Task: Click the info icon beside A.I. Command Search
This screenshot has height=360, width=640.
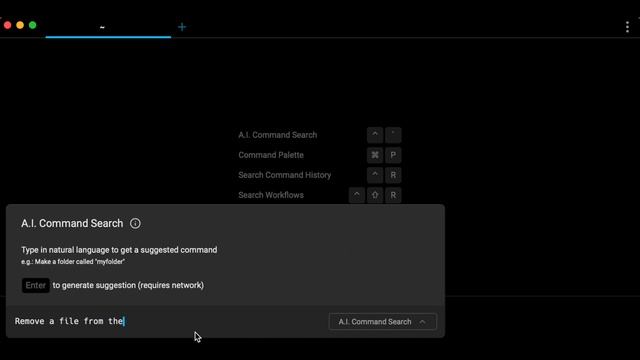Action: click(135, 224)
